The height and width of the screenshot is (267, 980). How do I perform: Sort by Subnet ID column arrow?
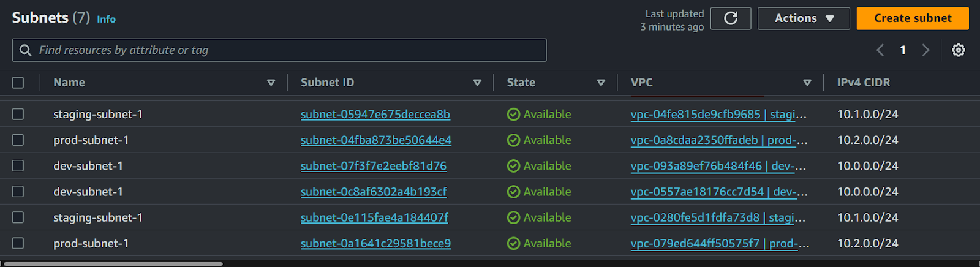click(x=477, y=83)
